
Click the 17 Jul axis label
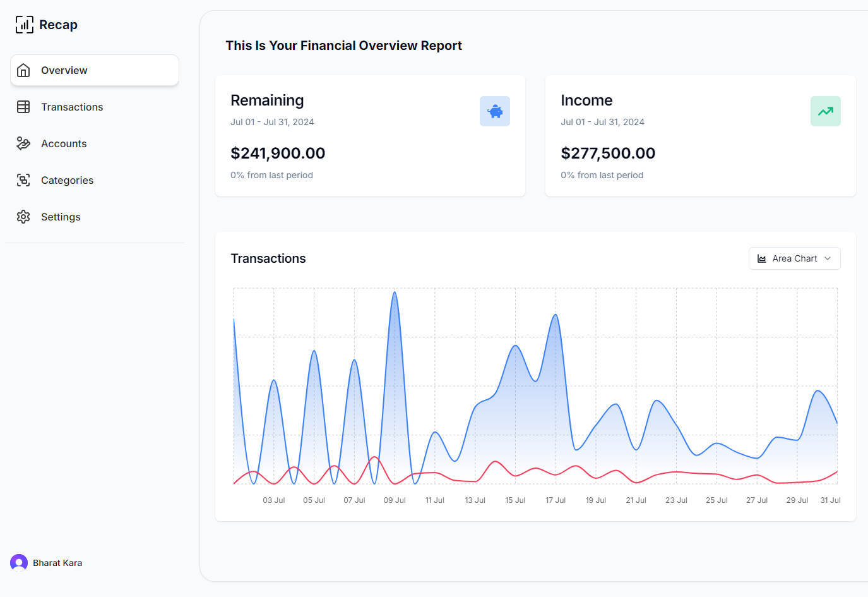[x=556, y=500]
